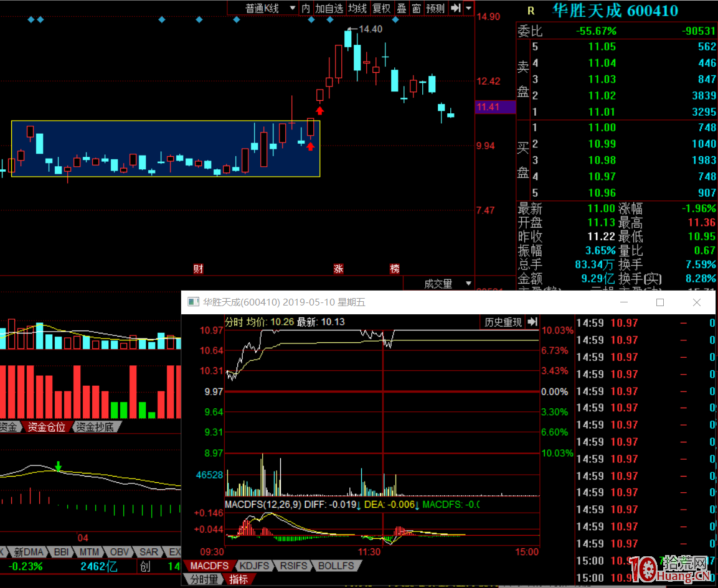The image size is (718, 588).
Task: Click the 窗 window button
Action: (416, 8)
